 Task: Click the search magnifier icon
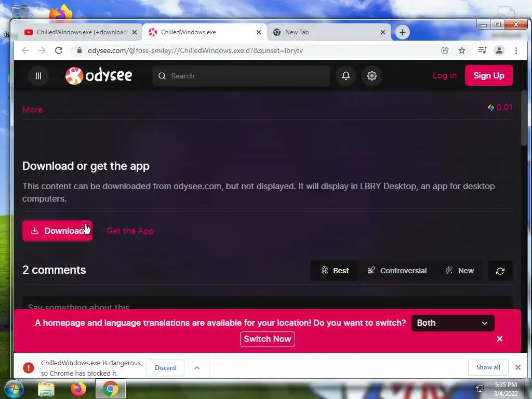point(162,76)
